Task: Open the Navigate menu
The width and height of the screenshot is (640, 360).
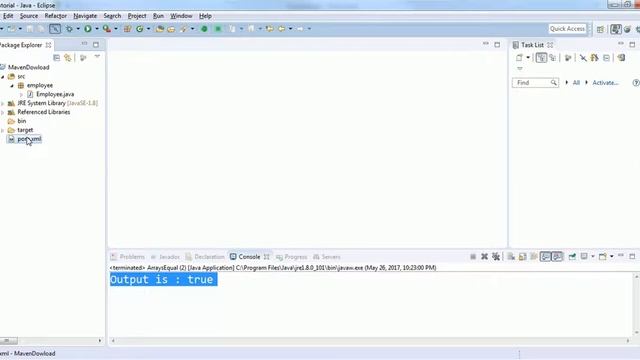Action: (85, 16)
